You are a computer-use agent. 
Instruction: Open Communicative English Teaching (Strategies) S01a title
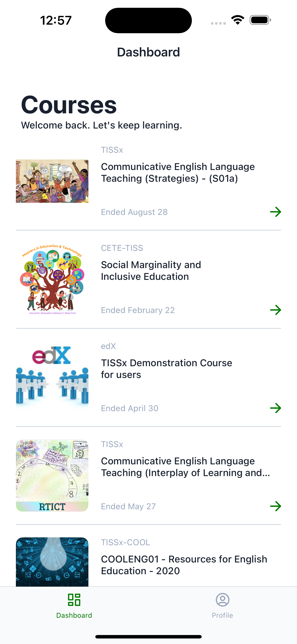pyautogui.click(x=178, y=173)
